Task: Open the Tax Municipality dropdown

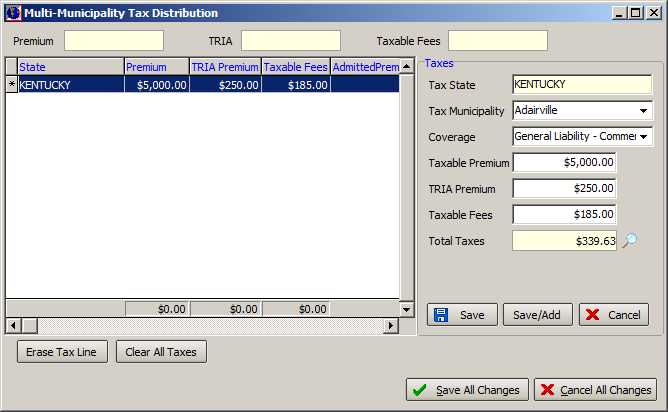Action: click(642, 110)
